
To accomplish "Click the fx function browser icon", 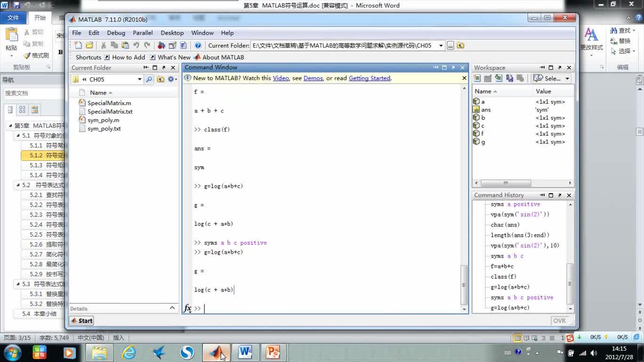I will pyautogui.click(x=187, y=308).
